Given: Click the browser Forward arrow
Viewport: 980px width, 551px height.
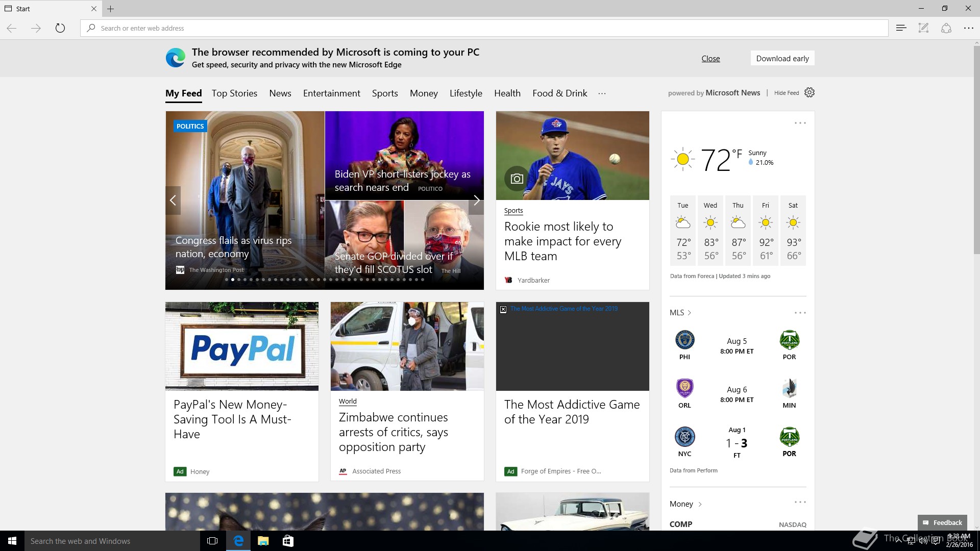Looking at the screenshot, I should pos(36,28).
